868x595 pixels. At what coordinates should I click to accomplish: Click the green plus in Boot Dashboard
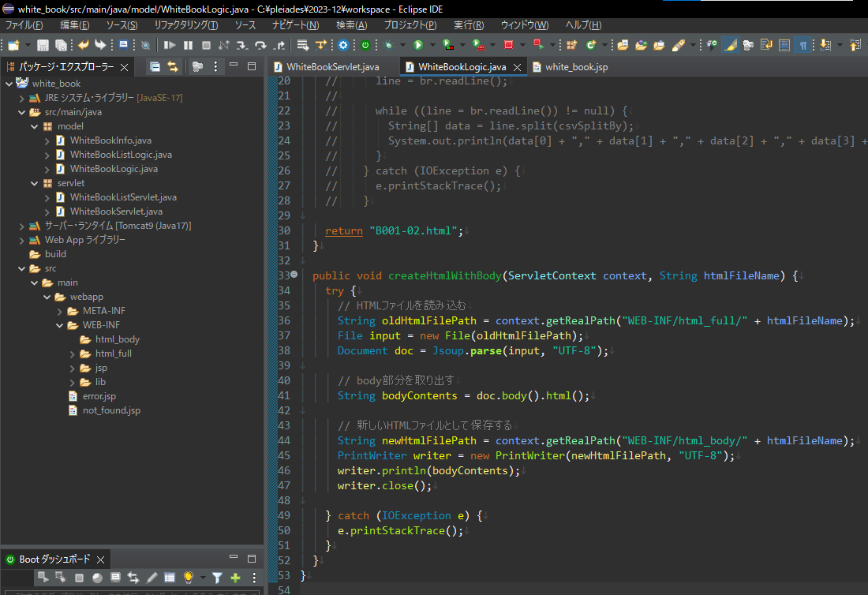tap(235, 578)
